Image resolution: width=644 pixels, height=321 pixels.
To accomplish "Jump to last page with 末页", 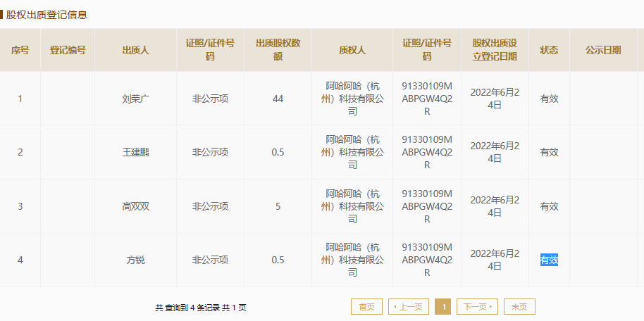I will pyautogui.click(x=519, y=307).
